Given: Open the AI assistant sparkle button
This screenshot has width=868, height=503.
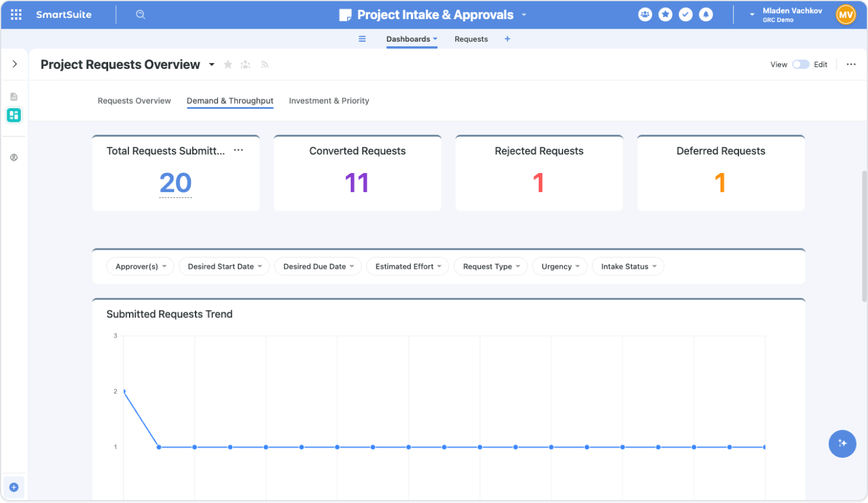Looking at the screenshot, I should pyautogui.click(x=842, y=444).
